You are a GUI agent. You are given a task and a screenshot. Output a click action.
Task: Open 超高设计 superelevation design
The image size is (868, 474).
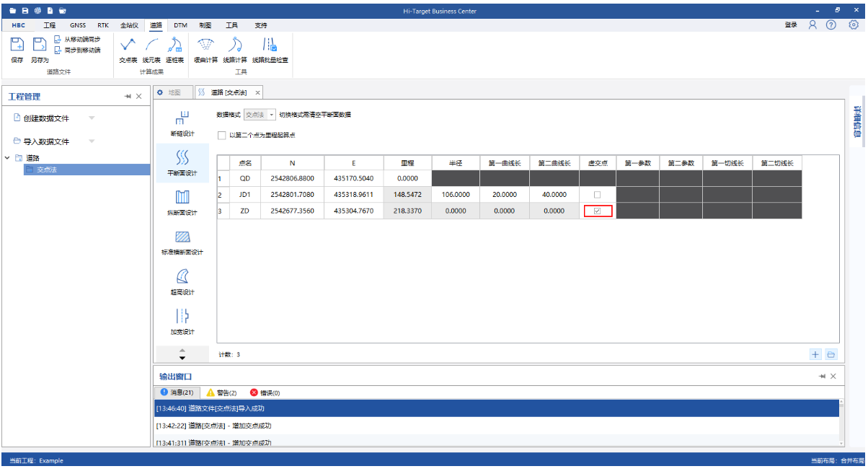pyautogui.click(x=182, y=281)
